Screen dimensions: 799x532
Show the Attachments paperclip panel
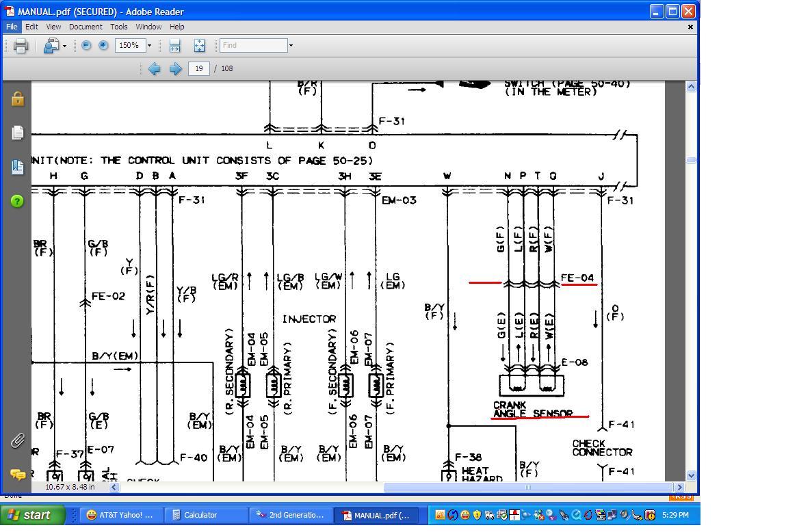[x=17, y=440]
